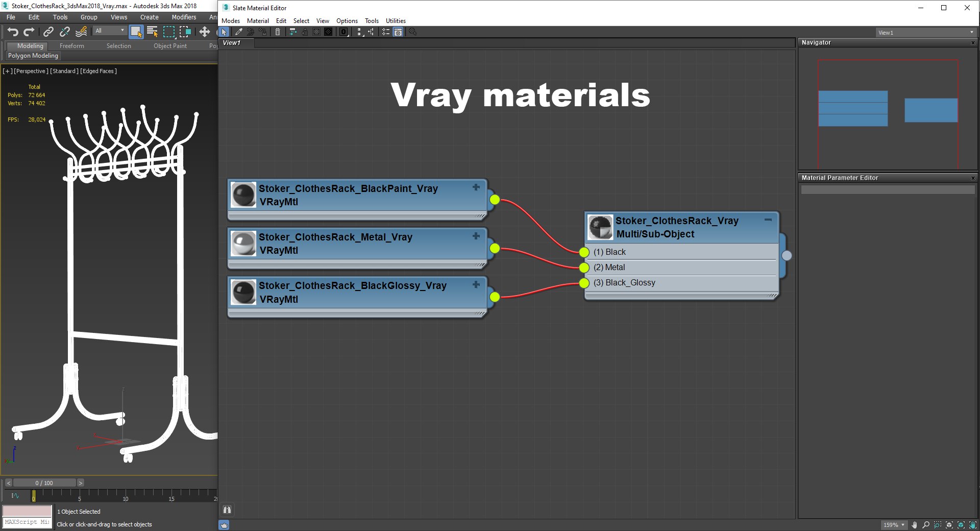Click the Zoom Region tool
The height and width of the screenshot is (531, 980).
pos(938,524)
